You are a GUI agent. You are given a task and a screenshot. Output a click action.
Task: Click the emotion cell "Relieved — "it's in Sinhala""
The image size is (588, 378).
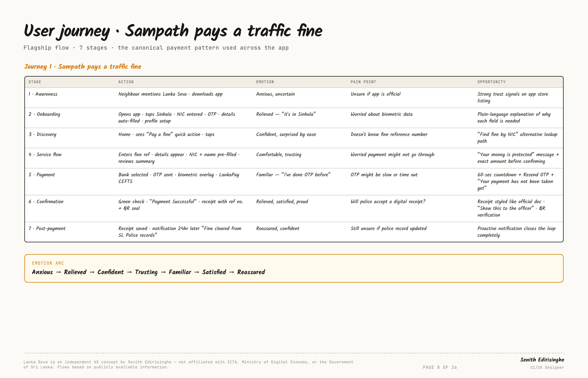tap(286, 114)
